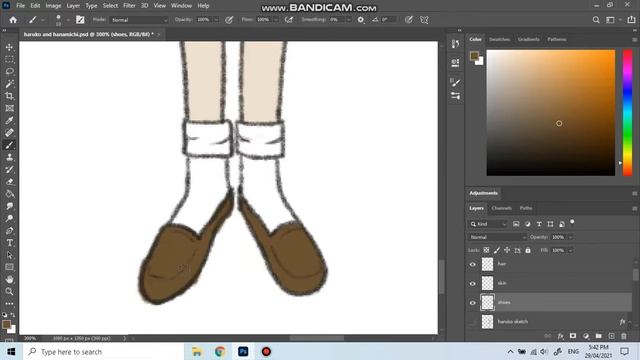Open the brush Opacity slider dropdown
Viewport: 640px width, 360px height.
pyautogui.click(x=216, y=20)
